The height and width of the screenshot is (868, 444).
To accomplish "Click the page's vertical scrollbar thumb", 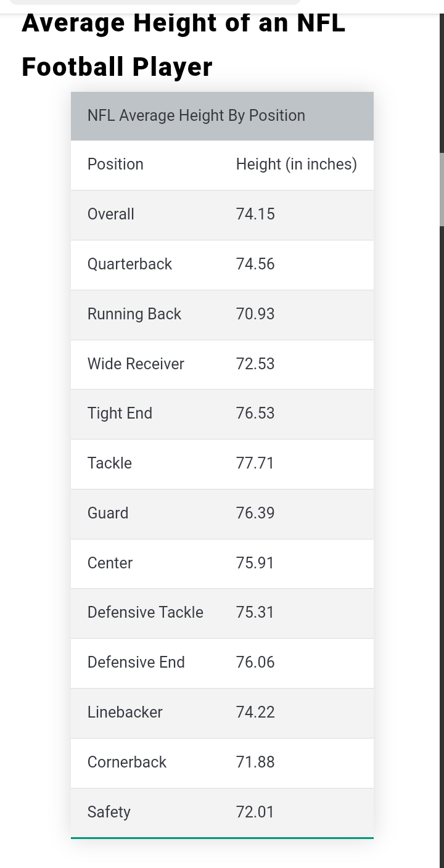I will coord(442,190).
